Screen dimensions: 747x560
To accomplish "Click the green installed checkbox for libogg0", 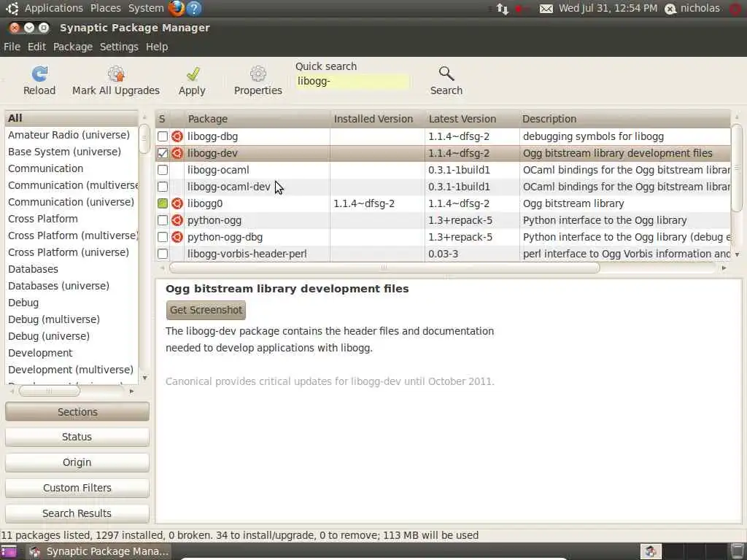I will [x=163, y=204].
